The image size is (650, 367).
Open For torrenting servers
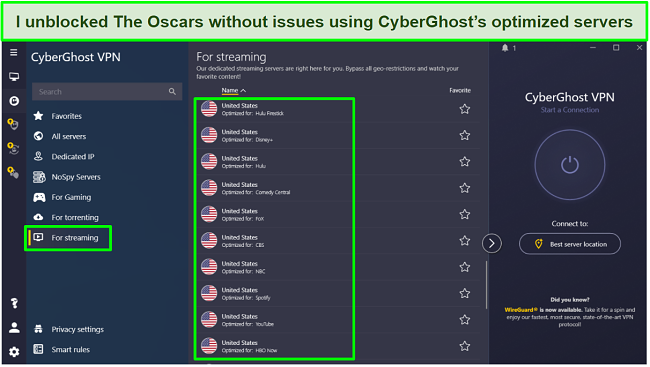pos(75,218)
